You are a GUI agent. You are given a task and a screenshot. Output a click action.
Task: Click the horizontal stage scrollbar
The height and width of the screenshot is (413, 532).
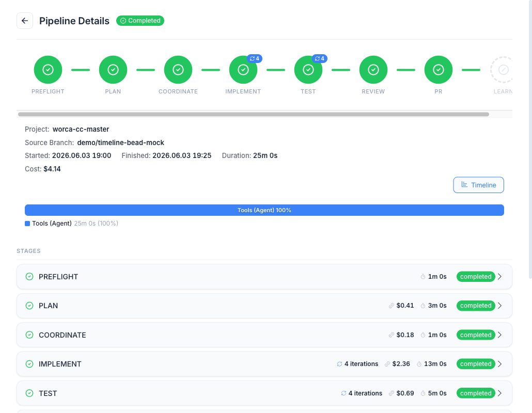click(254, 114)
